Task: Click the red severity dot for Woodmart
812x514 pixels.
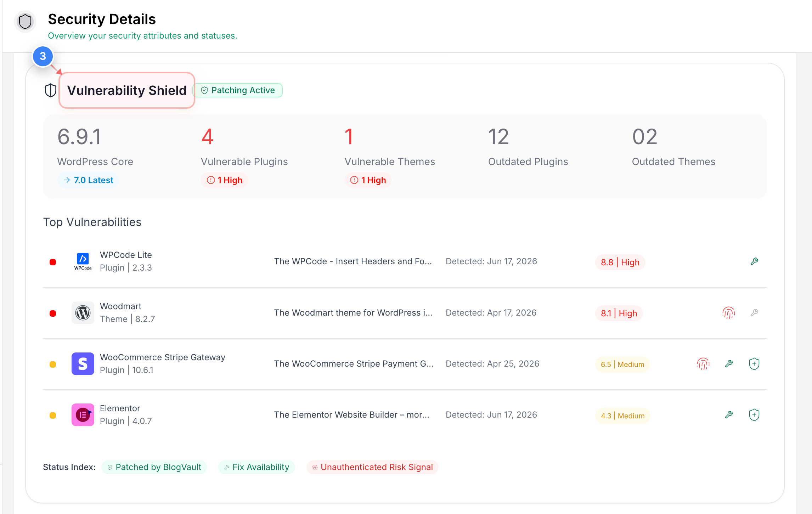Action: click(53, 314)
